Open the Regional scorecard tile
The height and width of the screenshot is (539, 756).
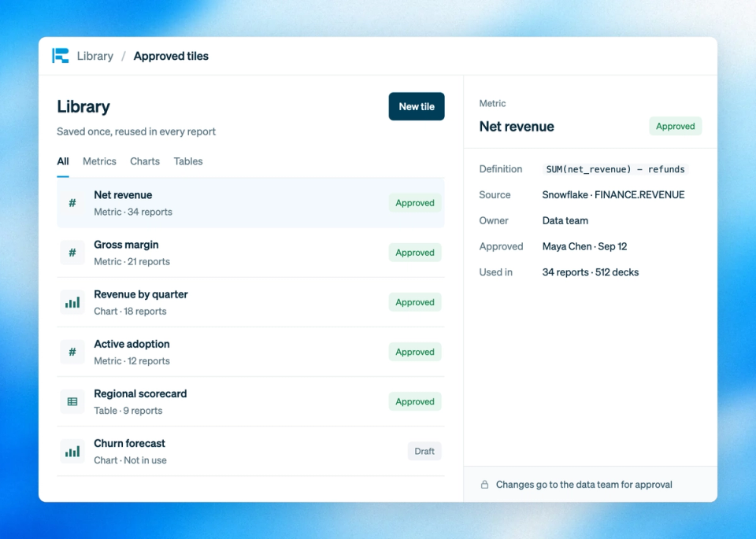pyautogui.click(x=250, y=402)
